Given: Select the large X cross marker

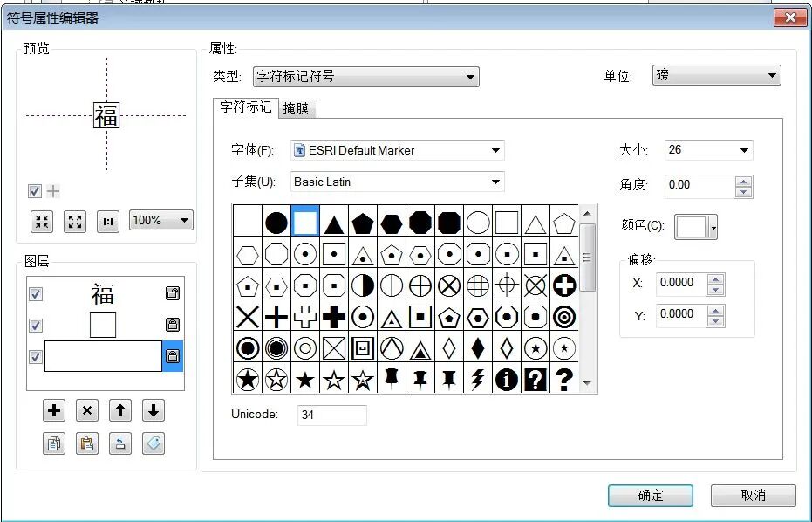Looking at the screenshot, I should click(x=248, y=317).
